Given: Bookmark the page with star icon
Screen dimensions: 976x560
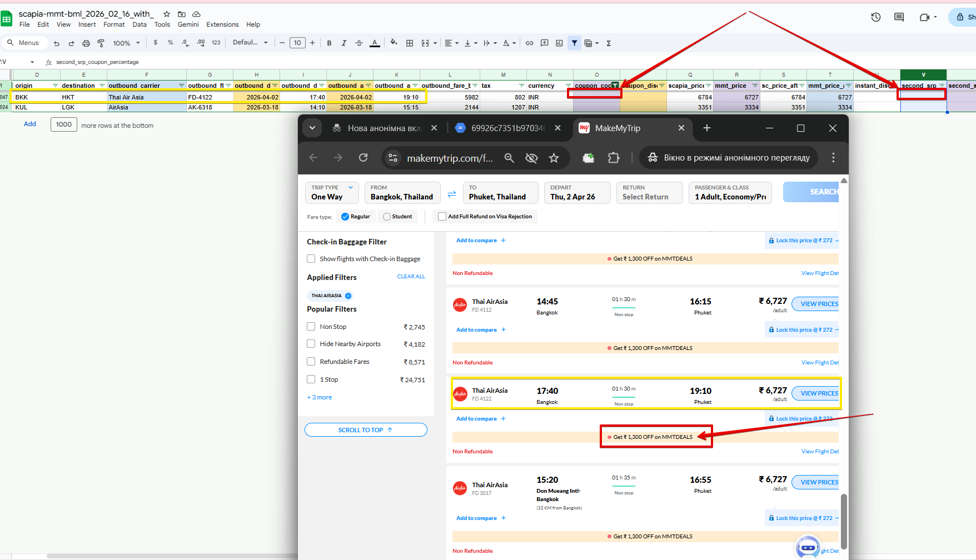Looking at the screenshot, I should click(554, 158).
